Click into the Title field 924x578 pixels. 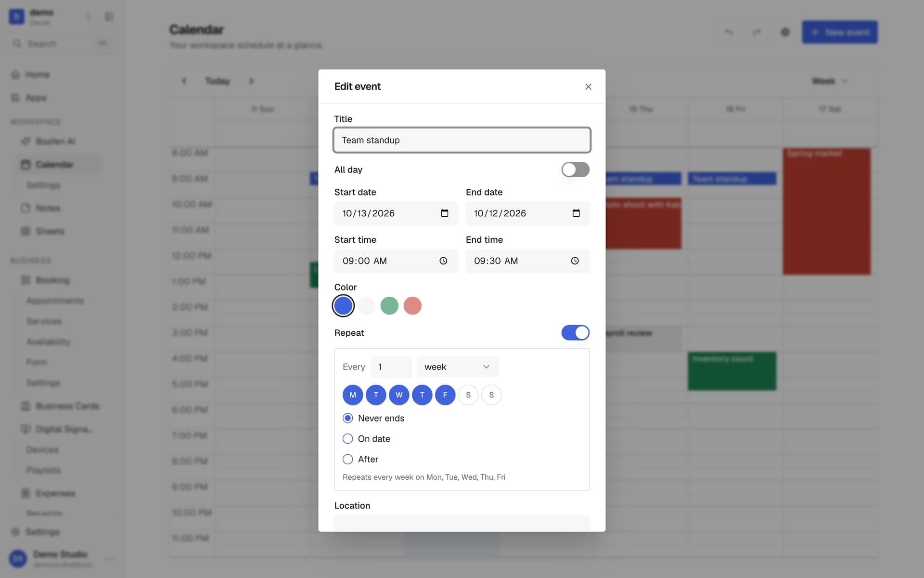pos(462,140)
